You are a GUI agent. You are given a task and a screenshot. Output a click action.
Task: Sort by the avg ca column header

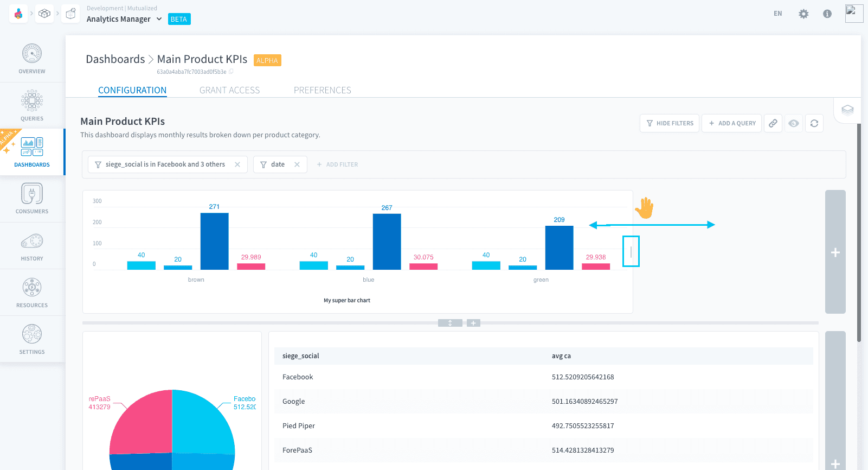click(x=561, y=356)
